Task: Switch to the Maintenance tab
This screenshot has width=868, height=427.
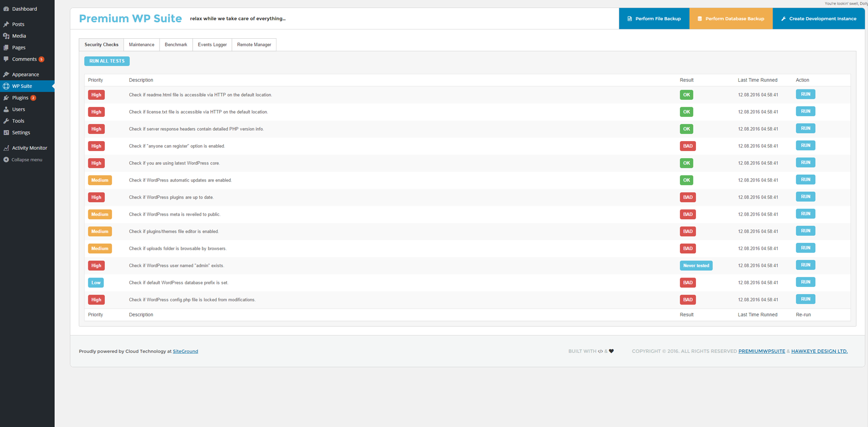Action: point(142,45)
